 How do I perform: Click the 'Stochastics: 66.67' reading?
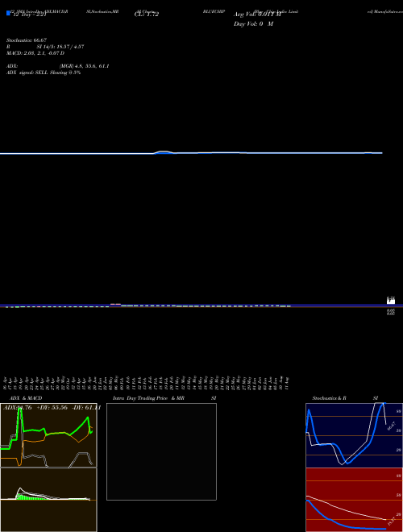[x=27, y=40]
